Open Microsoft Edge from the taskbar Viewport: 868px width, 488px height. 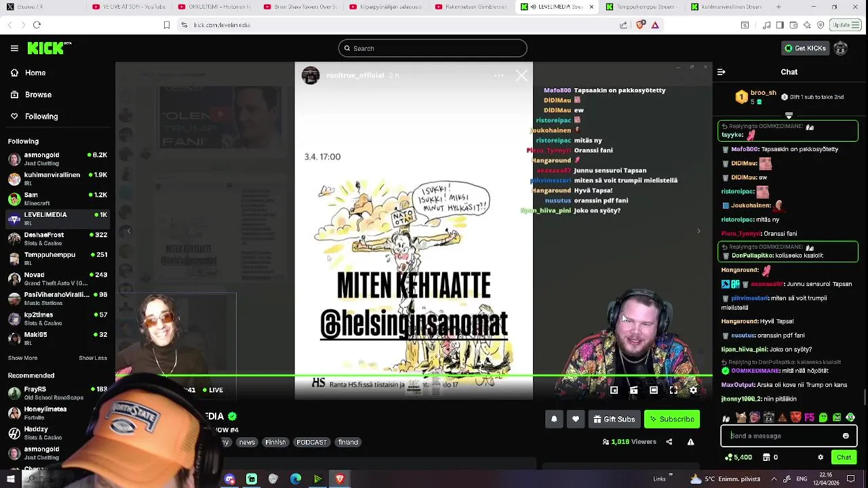pyautogui.click(x=296, y=479)
